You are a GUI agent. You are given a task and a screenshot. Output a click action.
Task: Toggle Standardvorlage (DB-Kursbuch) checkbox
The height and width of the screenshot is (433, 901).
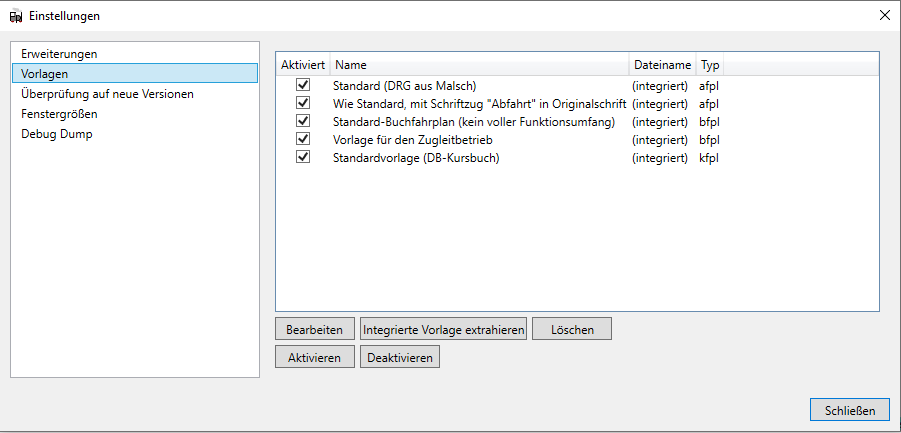[x=303, y=156]
